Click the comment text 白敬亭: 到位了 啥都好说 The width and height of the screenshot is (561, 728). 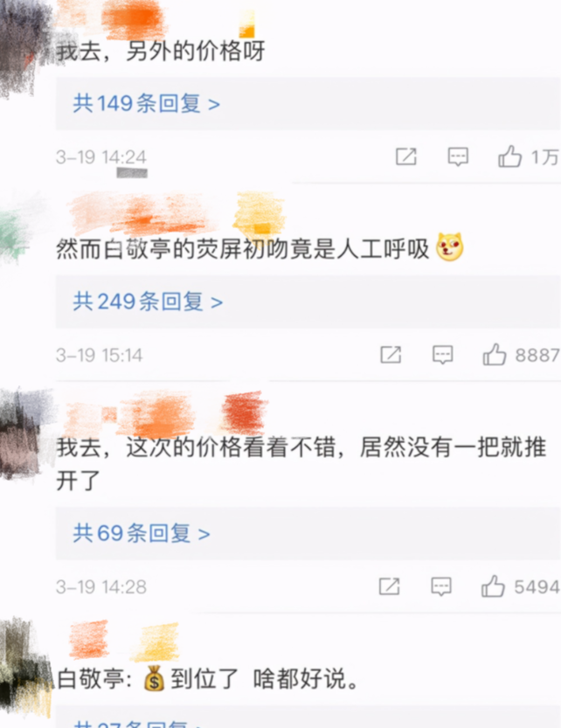coord(208,679)
